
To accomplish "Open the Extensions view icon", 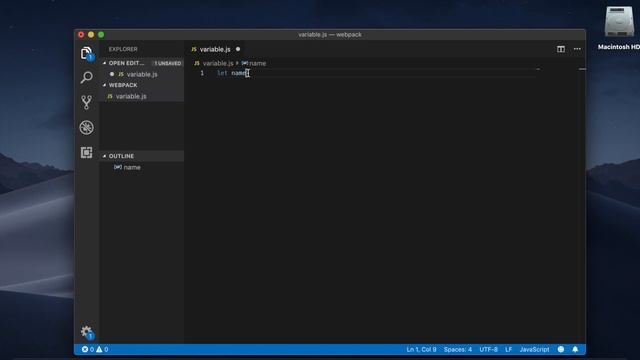I will tap(86, 152).
